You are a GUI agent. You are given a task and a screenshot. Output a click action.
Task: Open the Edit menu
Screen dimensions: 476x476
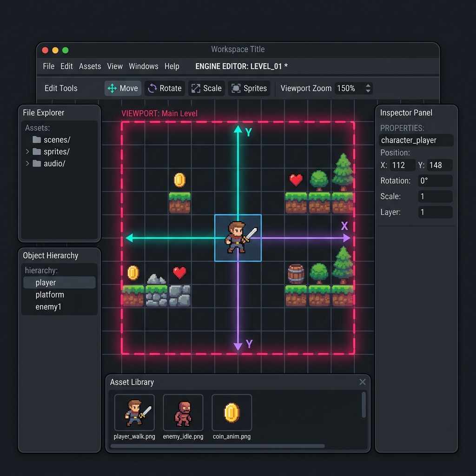pos(66,66)
